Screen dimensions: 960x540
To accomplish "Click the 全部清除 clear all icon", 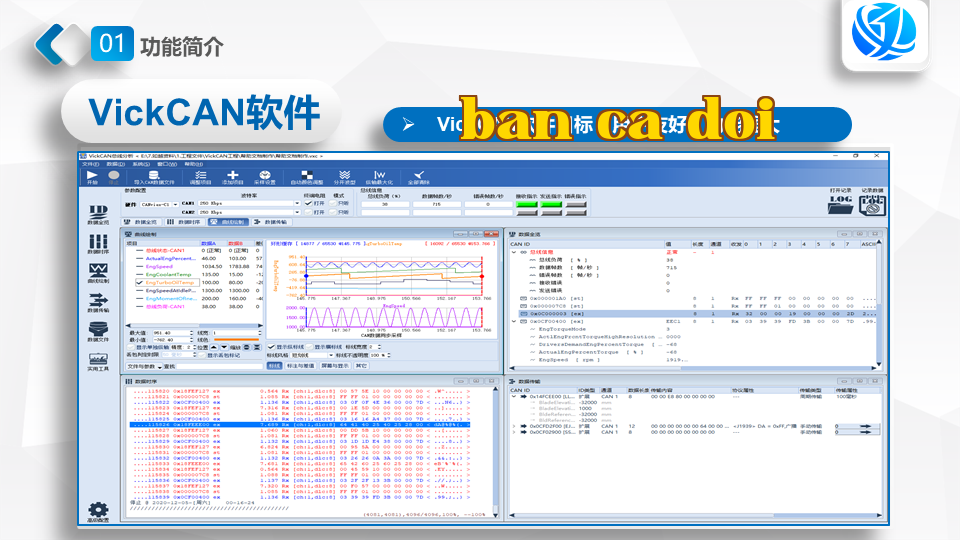I will click(x=419, y=175).
